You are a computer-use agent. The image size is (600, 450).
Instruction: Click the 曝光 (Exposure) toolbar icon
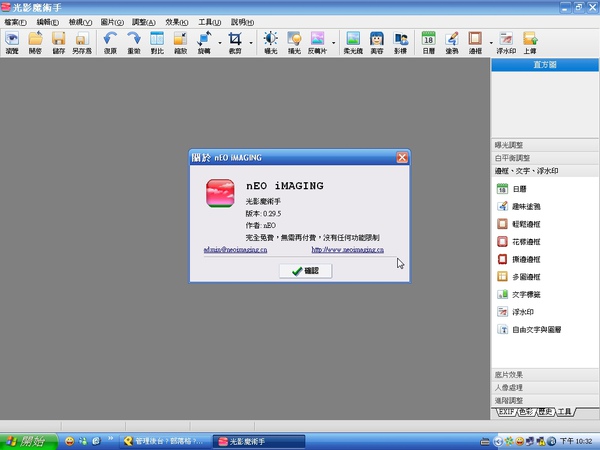point(271,42)
